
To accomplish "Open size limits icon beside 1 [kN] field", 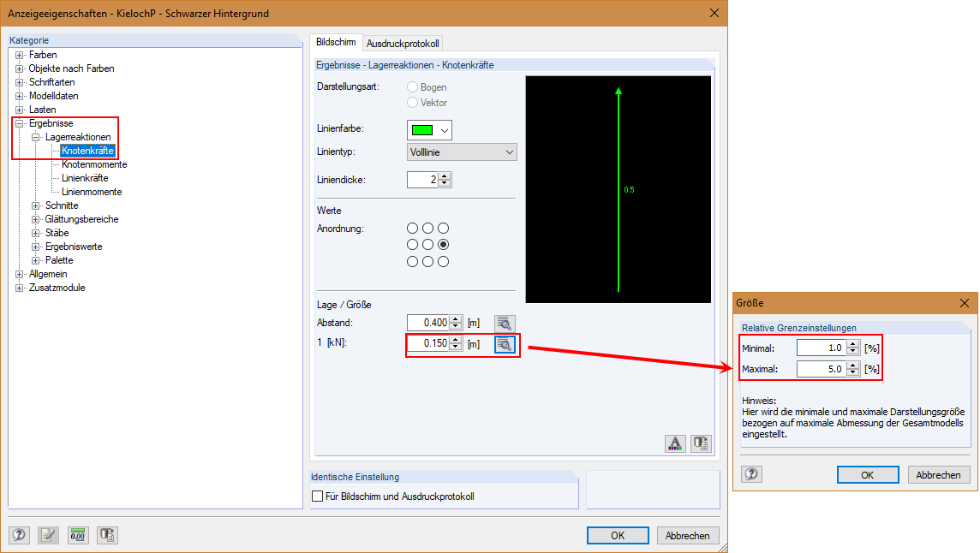I will pos(505,344).
